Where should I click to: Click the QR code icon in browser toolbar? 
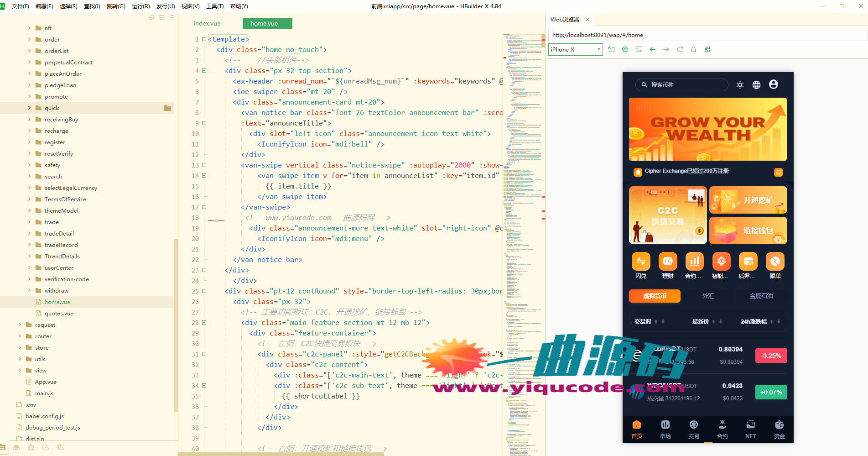[707, 49]
